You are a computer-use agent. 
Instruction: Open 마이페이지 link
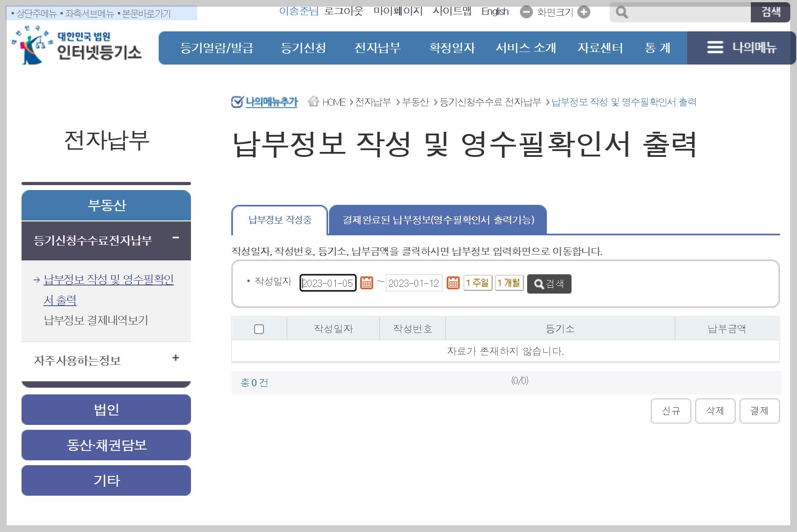click(398, 11)
